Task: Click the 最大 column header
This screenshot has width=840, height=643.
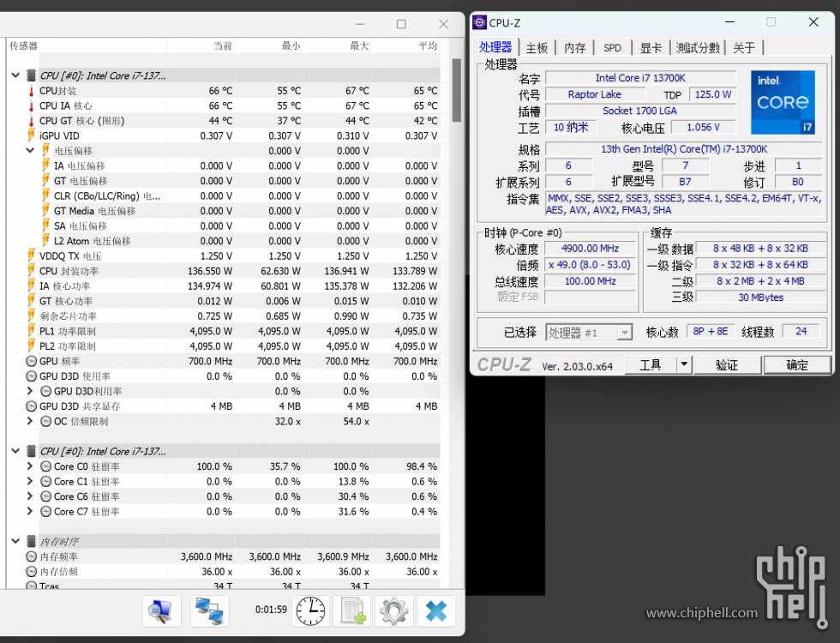Action: tap(338, 45)
